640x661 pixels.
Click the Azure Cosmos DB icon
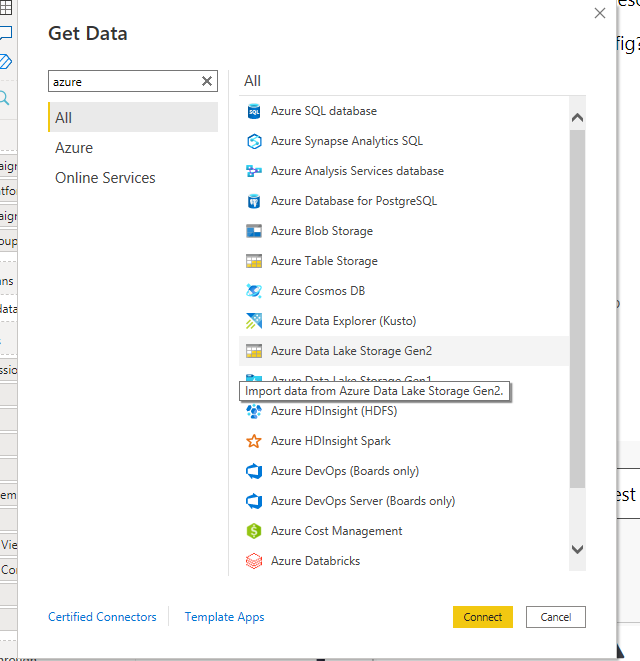tap(254, 291)
